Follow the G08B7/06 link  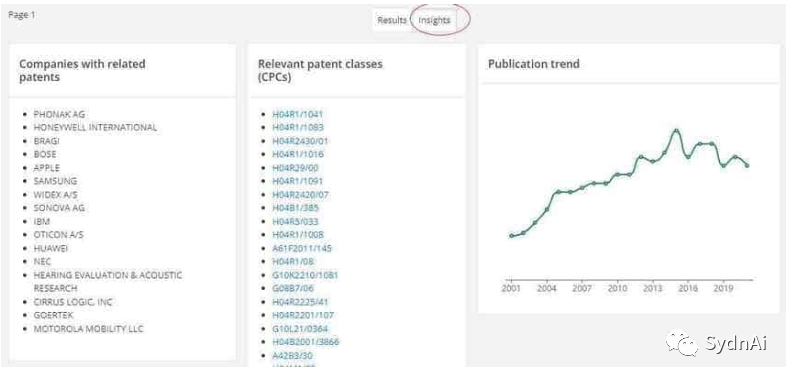point(293,288)
